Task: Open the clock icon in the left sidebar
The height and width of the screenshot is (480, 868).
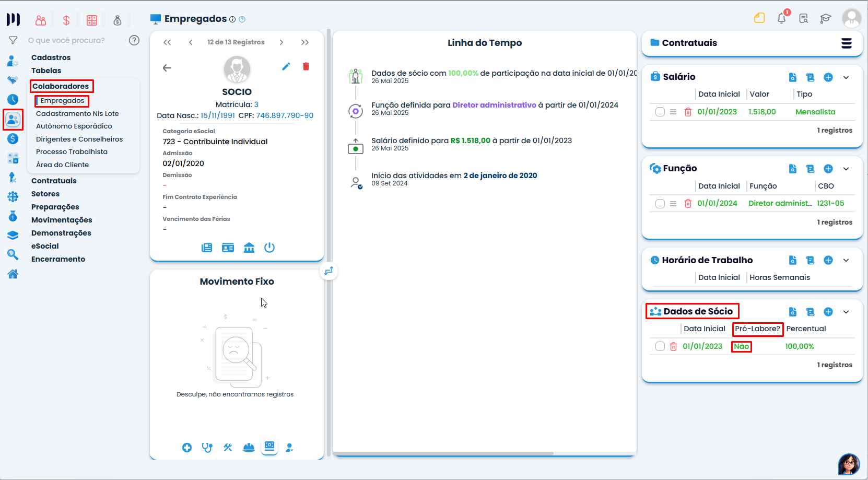Action: pos(13,99)
